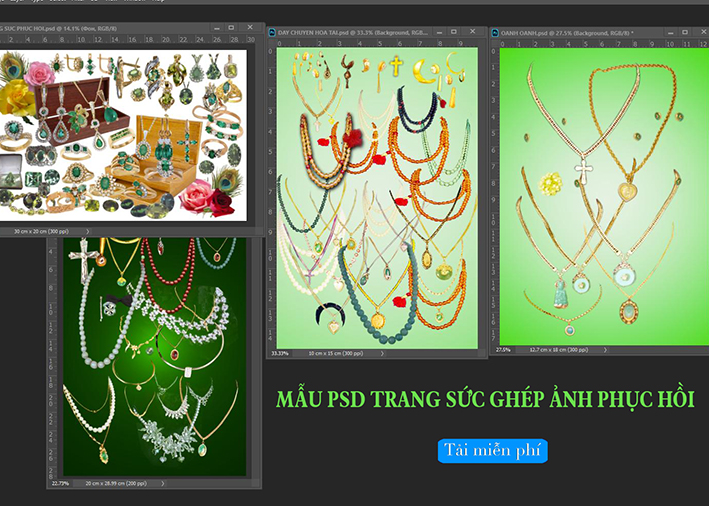
Task: Click the '20 cm x 28.99 cm (200 ppi)' document info
Action: tap(116, 483)
